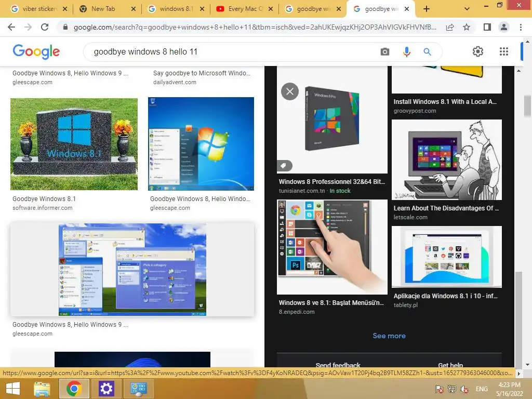Screen dimensions: 532x399
Task: Click the forward navigation arrow
Action: pyautogui.click(x=28, y=27)
